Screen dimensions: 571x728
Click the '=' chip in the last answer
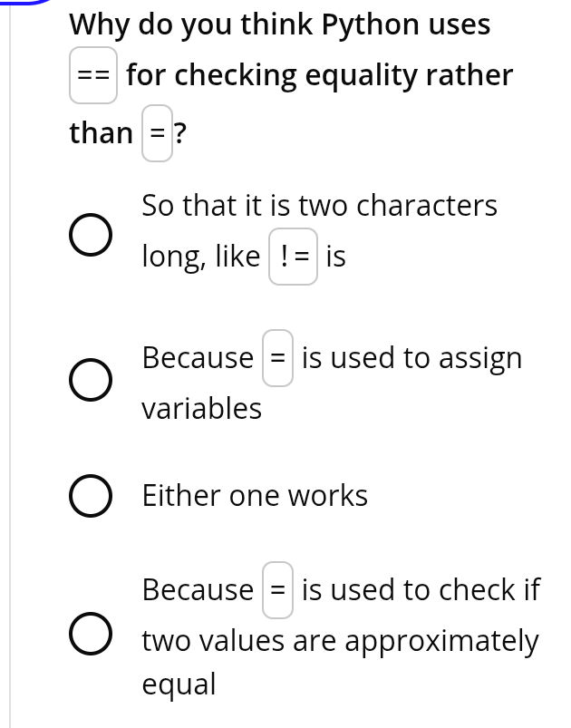[x=277, y=589]
